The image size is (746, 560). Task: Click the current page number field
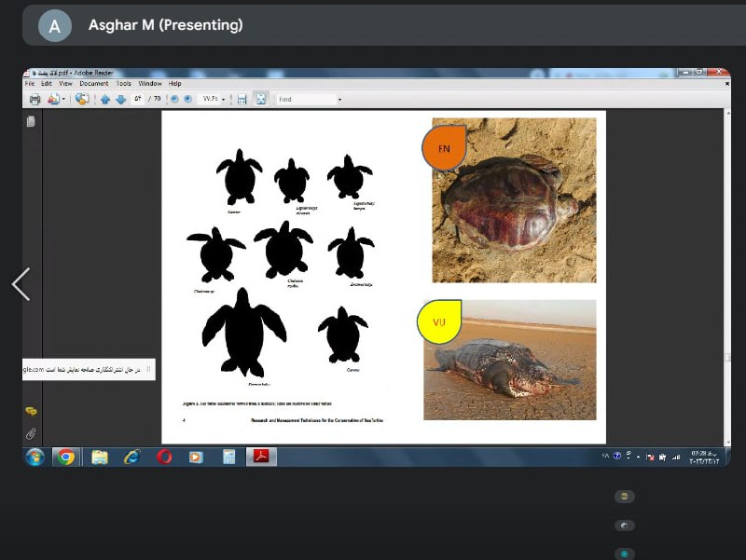tap(137, 99)
